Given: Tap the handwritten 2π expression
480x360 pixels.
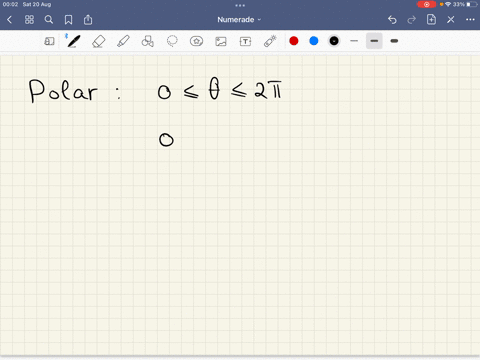Looking at the screenshot, I should coord(268,90).
